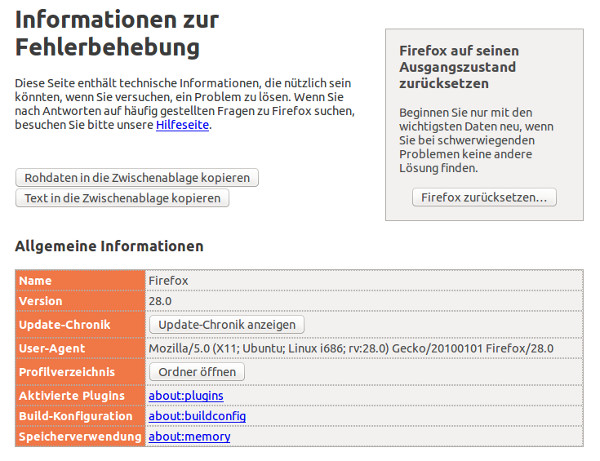
Task: Click the 'Firefox' name value cell
Action: click(x=168, y=281)
